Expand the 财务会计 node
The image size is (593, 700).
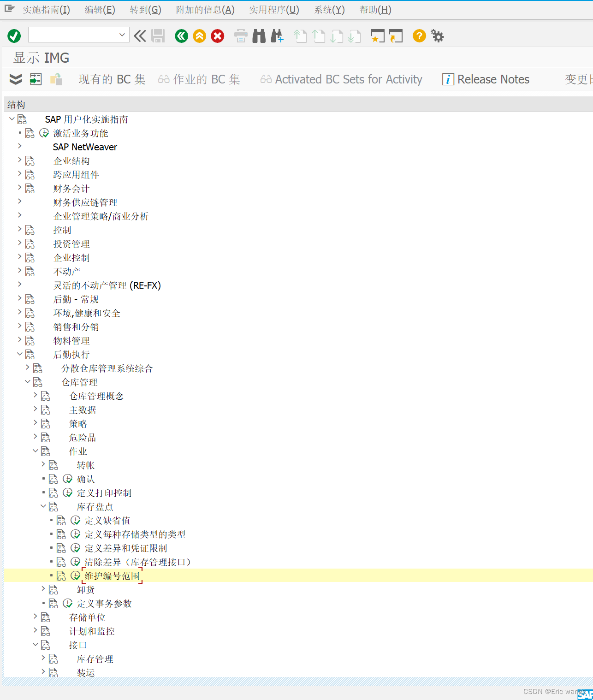(x=20, y=187)
